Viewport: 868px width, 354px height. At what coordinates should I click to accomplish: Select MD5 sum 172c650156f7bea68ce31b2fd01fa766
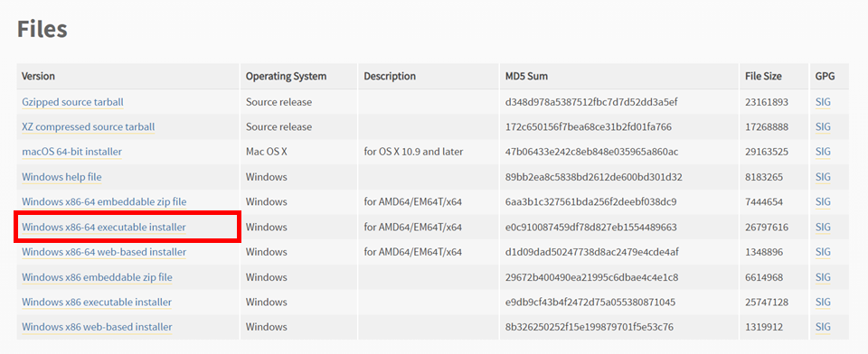point(589,127)
